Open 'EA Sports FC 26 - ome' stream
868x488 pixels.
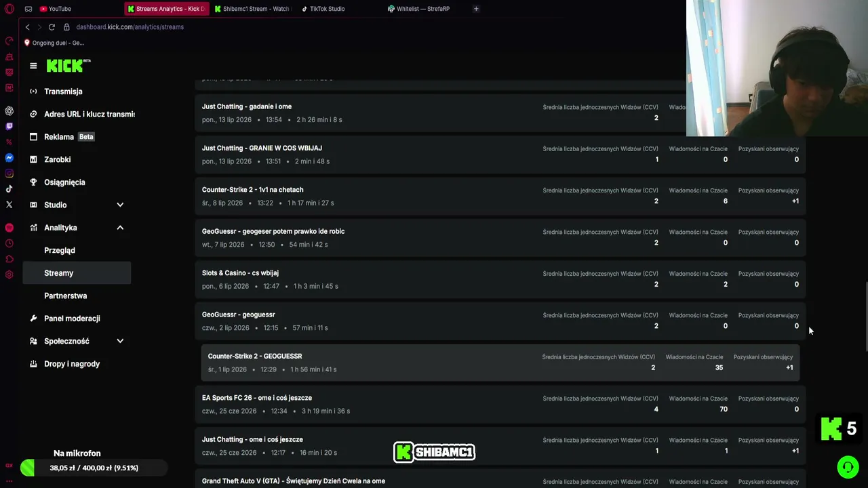pos(500,405)
